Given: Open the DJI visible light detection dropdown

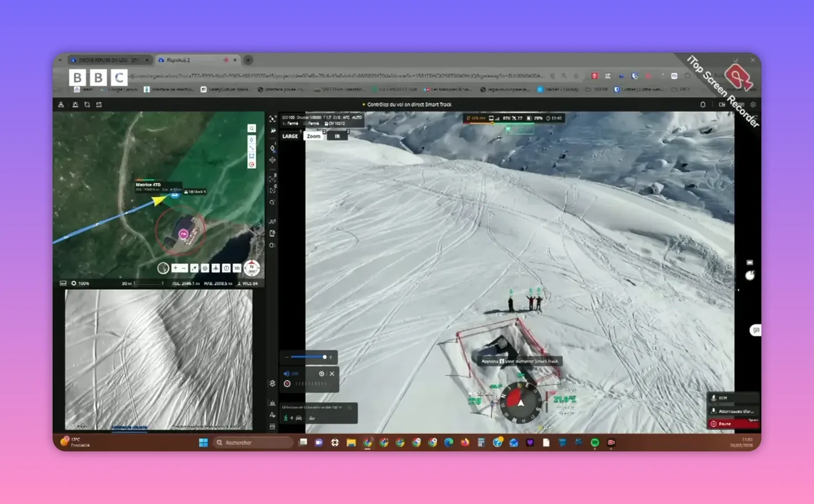Looking at the screenshot, I should tap(340, 407).
